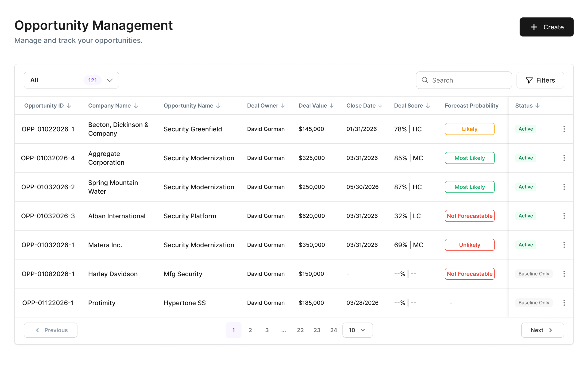Open the Filters panel

point(540,80)
